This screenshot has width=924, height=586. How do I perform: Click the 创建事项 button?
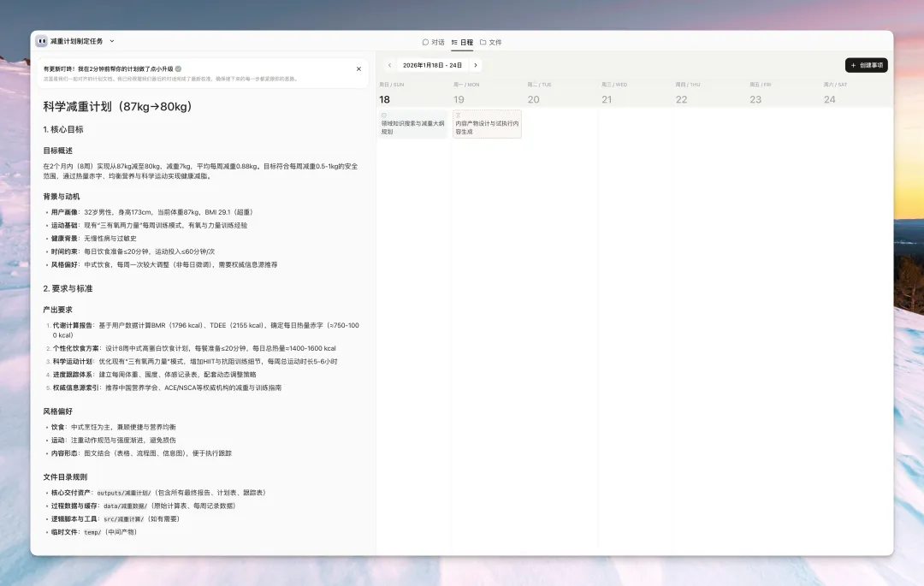point(866,65)
